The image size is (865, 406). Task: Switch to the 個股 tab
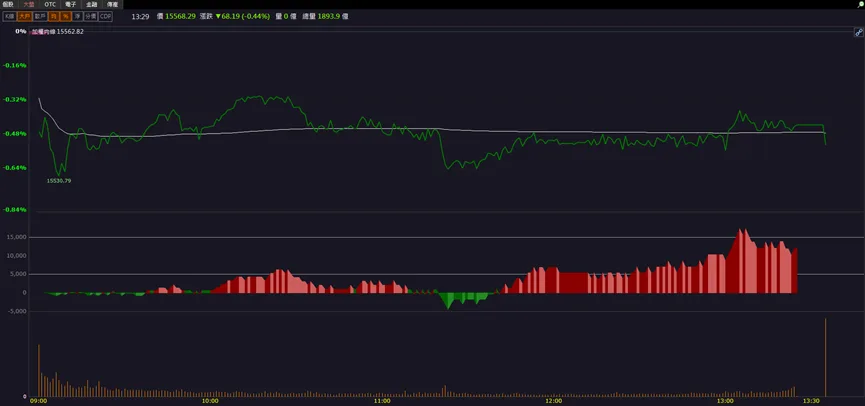[8, 4]
